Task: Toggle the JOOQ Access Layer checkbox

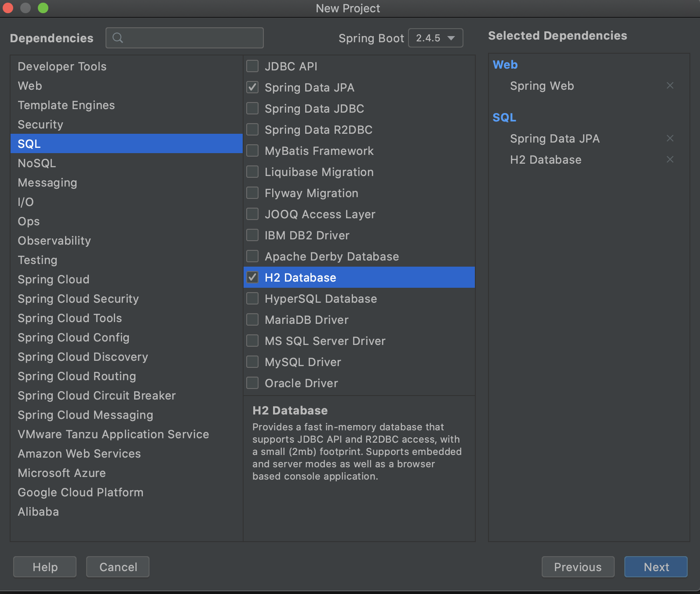Action: pyautogui.click(x=252, y=214)
